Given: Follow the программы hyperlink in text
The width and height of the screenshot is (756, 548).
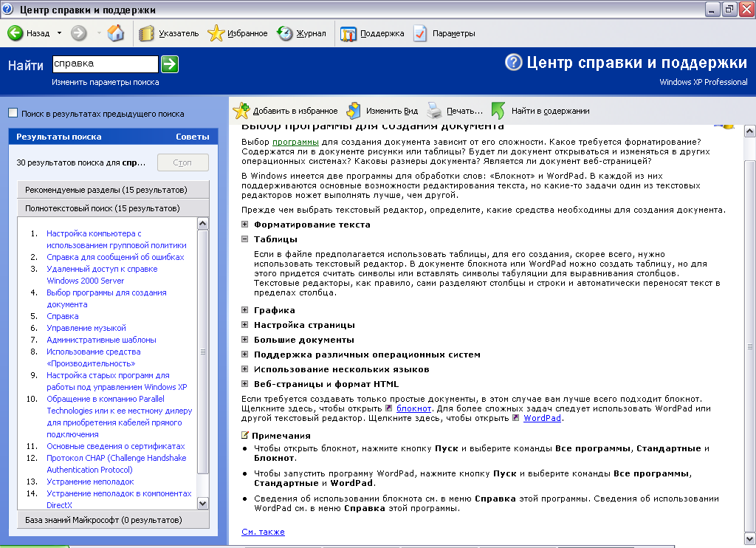Looking at the screenshot, I should (x=295, y=142).
